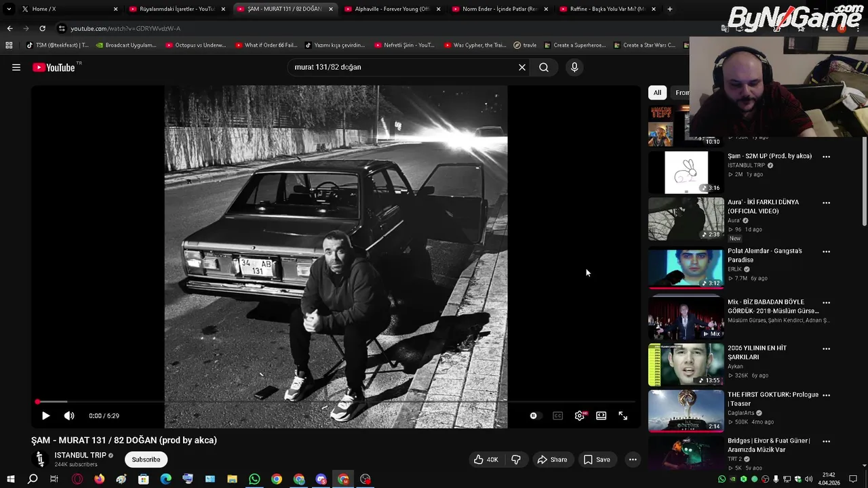The image size is (868, 488).
Task: Reload the current page
Action: click(x=42, y=28)
